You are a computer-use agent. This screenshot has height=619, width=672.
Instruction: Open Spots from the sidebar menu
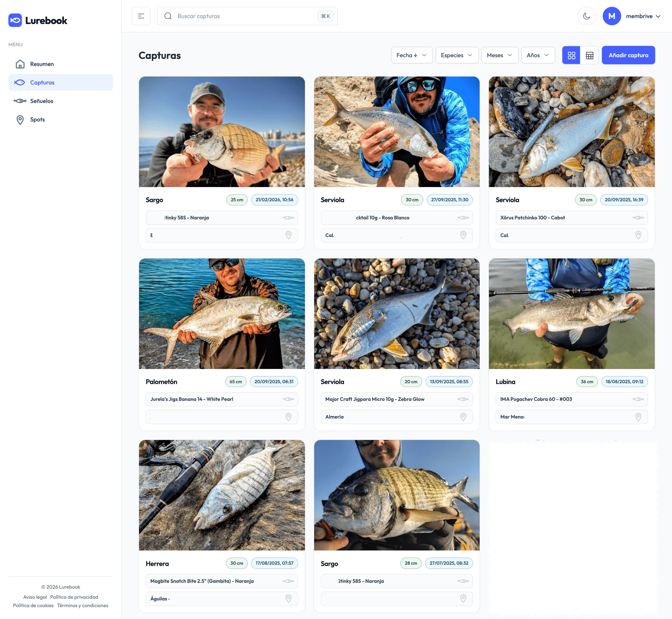(x=37, y=119)
